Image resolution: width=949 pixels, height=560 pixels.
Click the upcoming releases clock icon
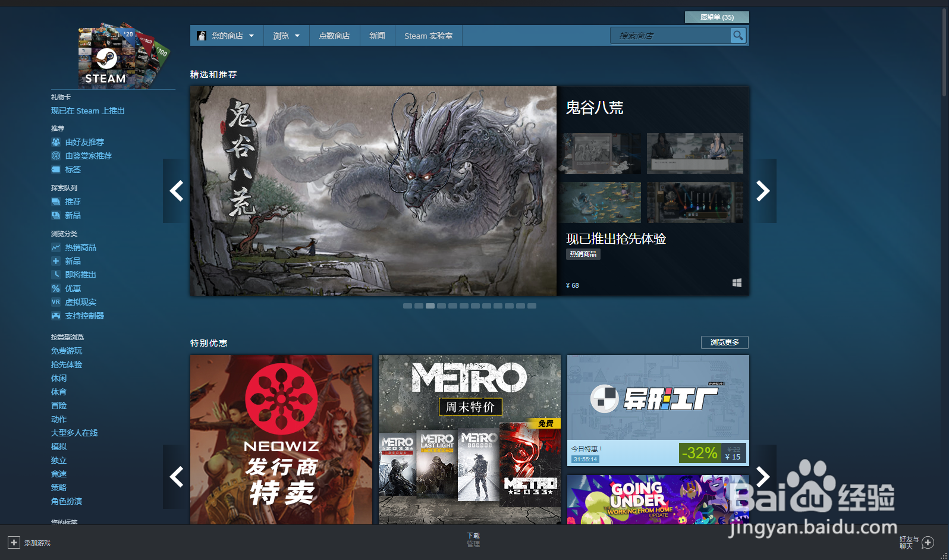(56, 275)
